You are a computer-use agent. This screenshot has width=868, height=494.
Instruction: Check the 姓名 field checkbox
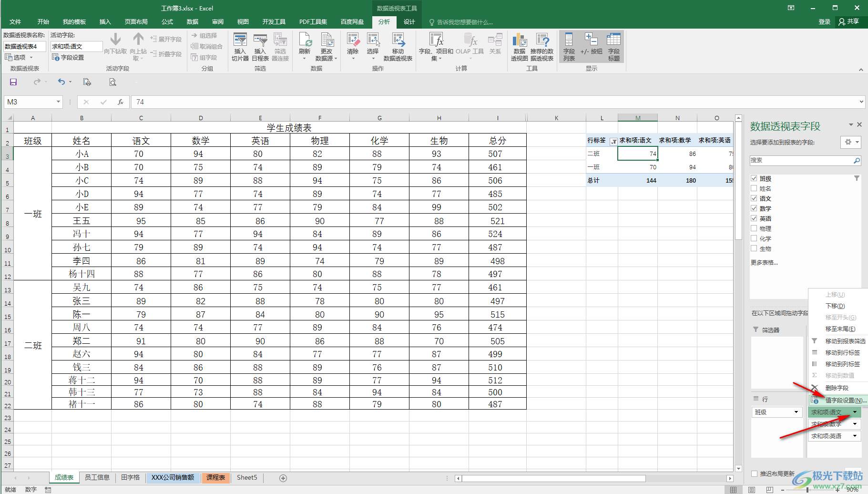(x=754, y=188)
